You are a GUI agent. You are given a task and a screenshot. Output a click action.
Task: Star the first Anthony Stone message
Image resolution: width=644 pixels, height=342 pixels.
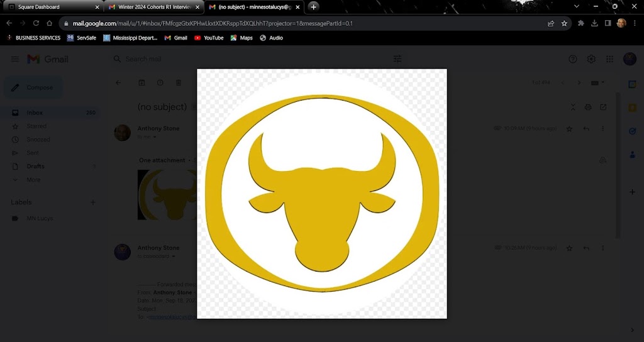click(x=569, y=128)
